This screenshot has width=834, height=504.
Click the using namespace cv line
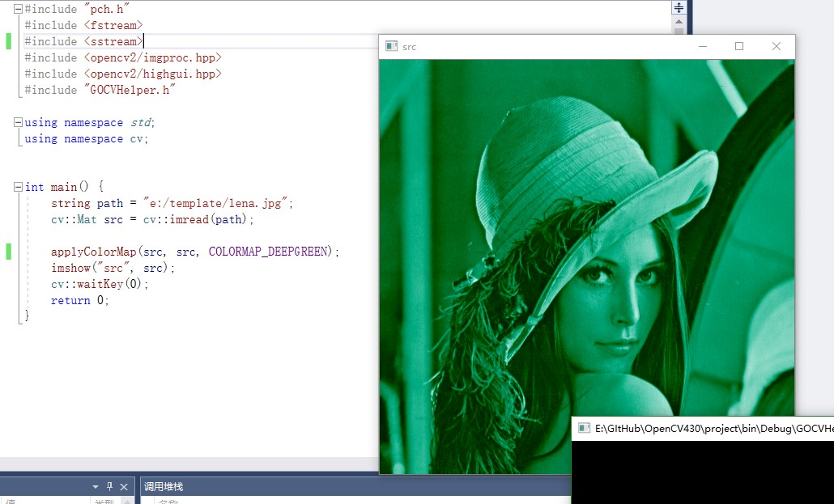point(86,139)
